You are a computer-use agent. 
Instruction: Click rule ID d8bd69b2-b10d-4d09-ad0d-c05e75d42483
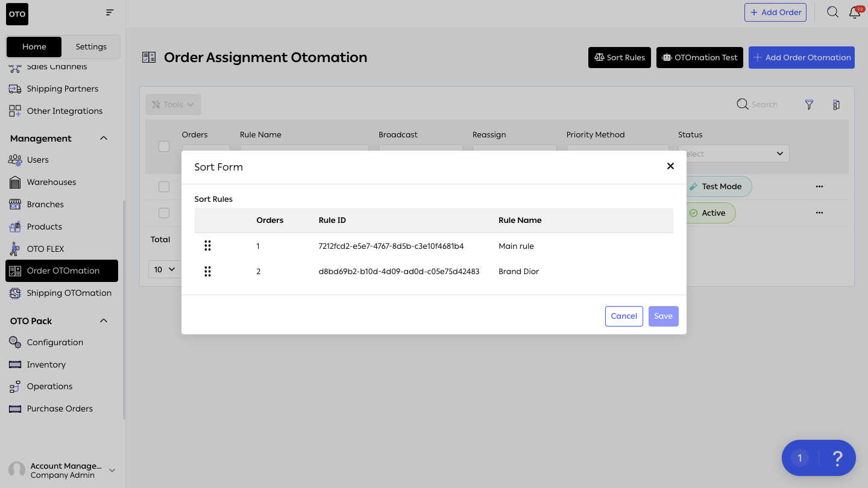[x=399, y=272]
